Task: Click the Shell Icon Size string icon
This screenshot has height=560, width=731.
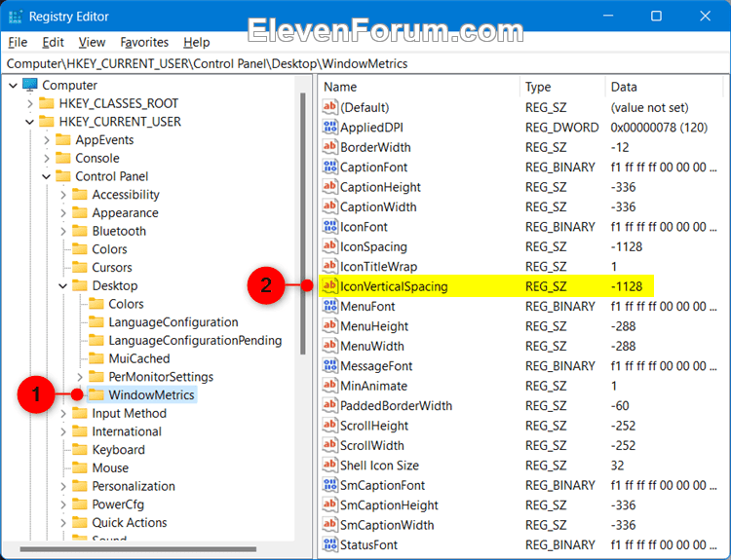Action: click(329, 465)
